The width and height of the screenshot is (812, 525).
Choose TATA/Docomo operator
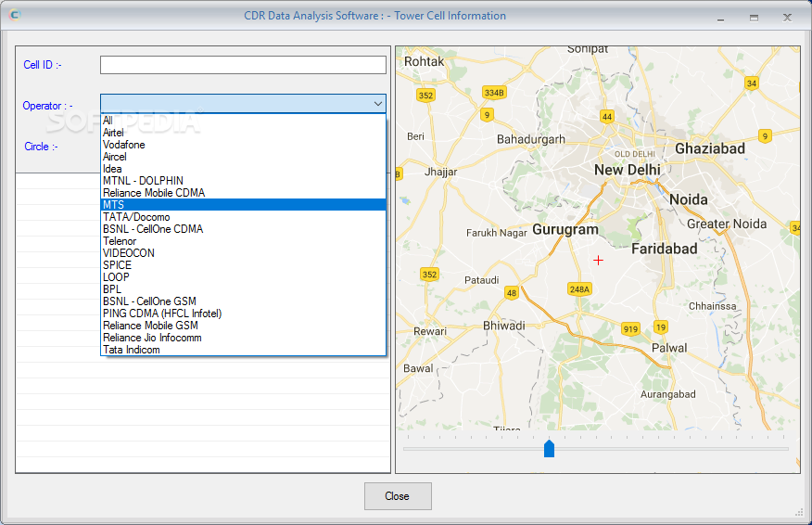coord(243,217)
